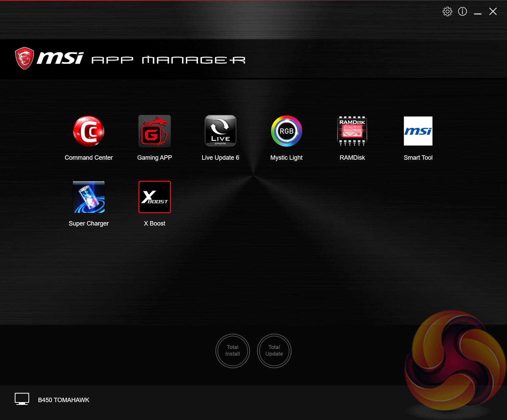Click the Mystic Light label
Image resolution: width=507 pixels, height=420 pixels.
(x=286, y=158)
